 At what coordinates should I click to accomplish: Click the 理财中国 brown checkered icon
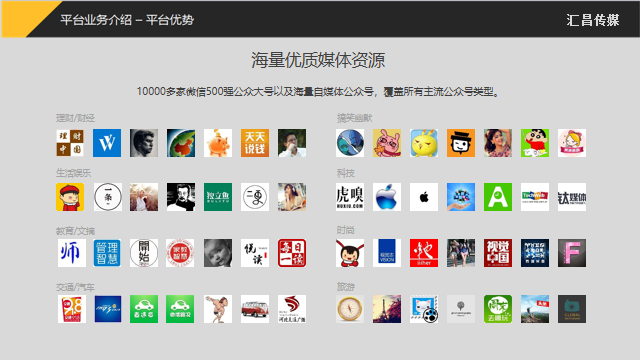(x=70, y=143)
